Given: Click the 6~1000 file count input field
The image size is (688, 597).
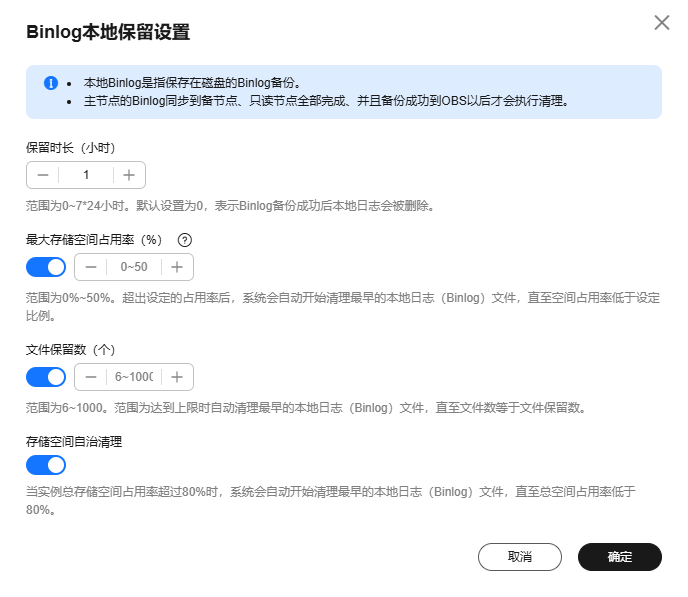Looking at the screenshot, I should [134, 377].
